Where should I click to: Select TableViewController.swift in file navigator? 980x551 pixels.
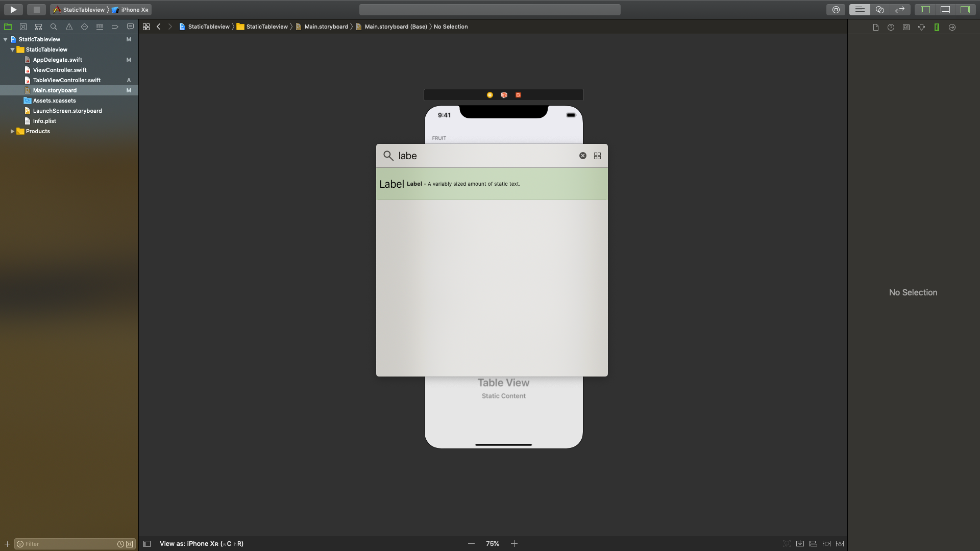pos(67,80)
